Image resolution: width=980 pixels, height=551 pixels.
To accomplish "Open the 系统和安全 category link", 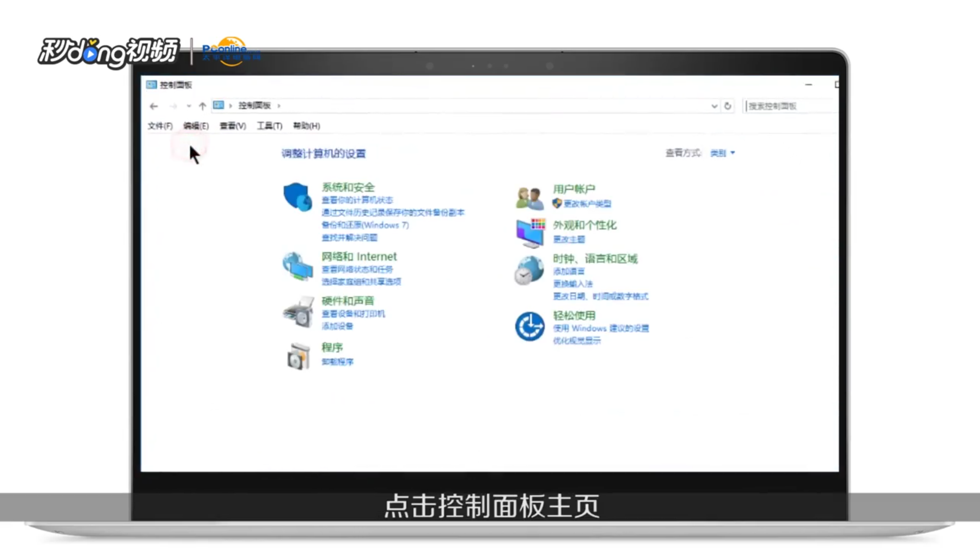I will [348, 187].
